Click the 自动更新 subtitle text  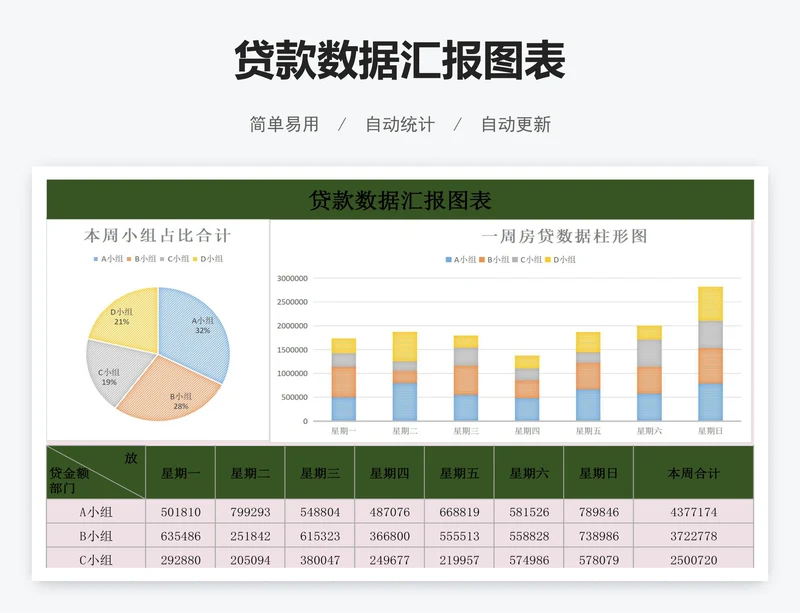516,124
